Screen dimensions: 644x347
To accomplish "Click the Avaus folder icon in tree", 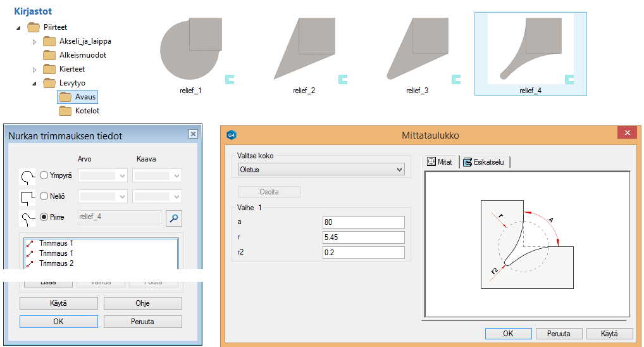I will 65,97.
